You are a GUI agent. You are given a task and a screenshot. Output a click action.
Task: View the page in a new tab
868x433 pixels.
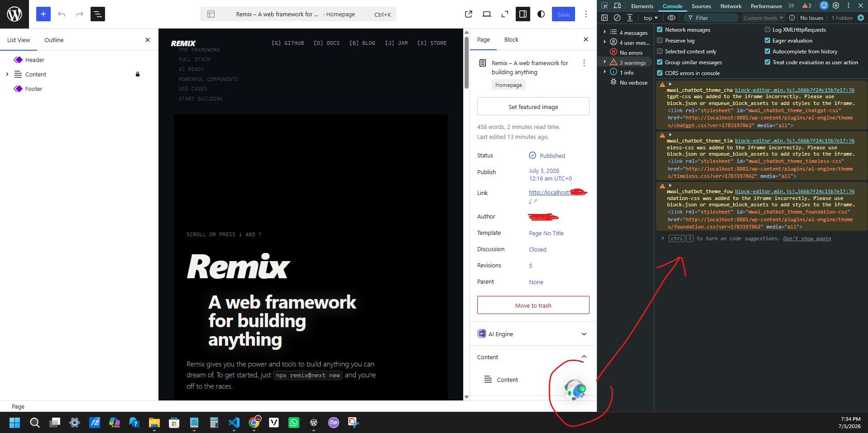click(469, 14)
